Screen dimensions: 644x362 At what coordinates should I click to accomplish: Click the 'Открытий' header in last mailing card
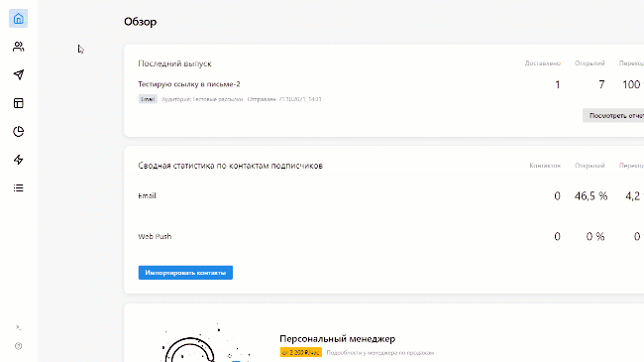[590, 63]
